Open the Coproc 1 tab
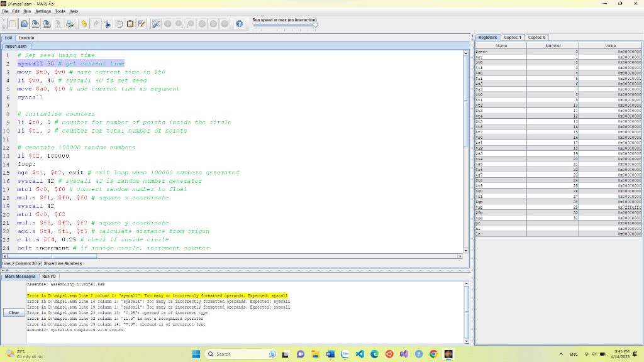The height and width of the screenshot is (362, 644). (x=513, y=37)
